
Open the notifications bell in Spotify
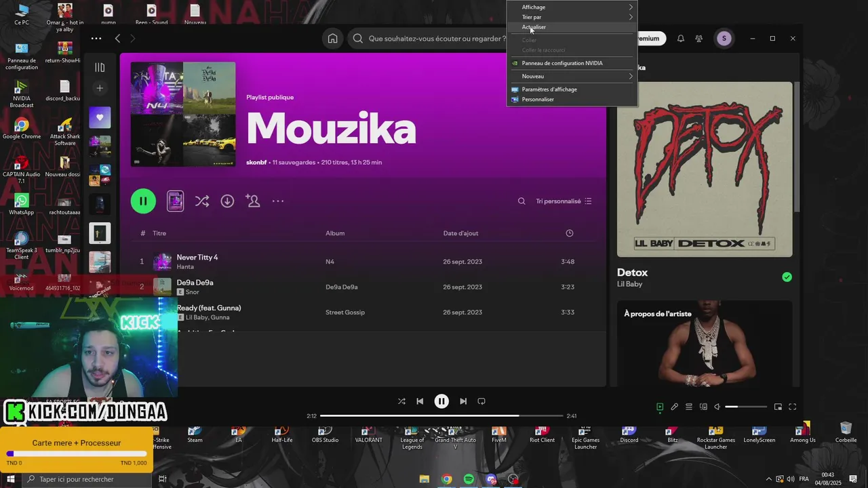tap(680, 39)
